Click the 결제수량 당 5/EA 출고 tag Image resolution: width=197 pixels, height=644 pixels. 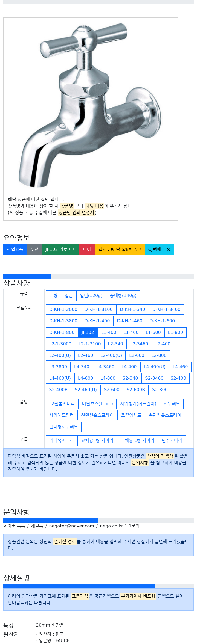pos(120,250)
